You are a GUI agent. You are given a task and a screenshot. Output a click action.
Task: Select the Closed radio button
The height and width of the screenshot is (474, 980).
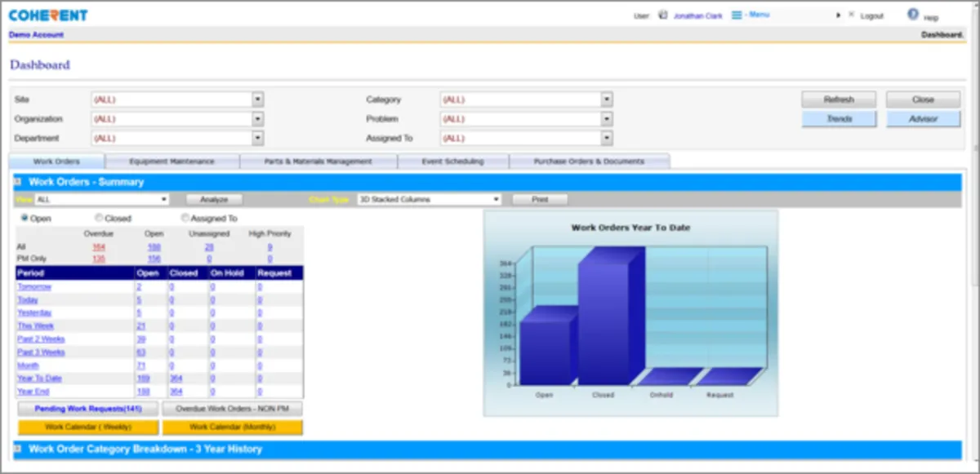tap(99, 218)
